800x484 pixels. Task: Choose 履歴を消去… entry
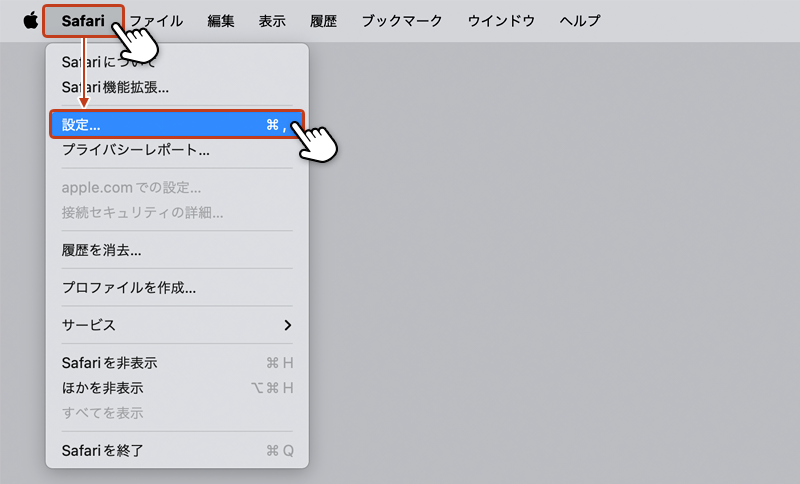click(177, 250)
